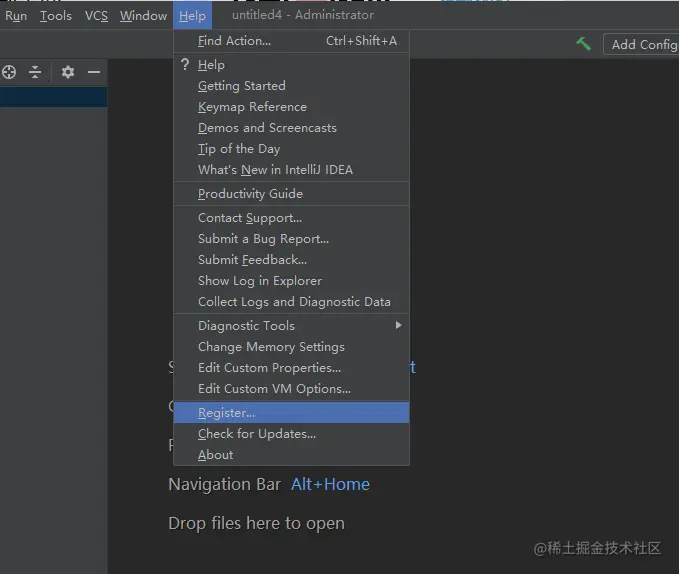Viewport: 679px width, 574px height.
Task: Click the 'Navigation Bar' label text
Action: 224,484
